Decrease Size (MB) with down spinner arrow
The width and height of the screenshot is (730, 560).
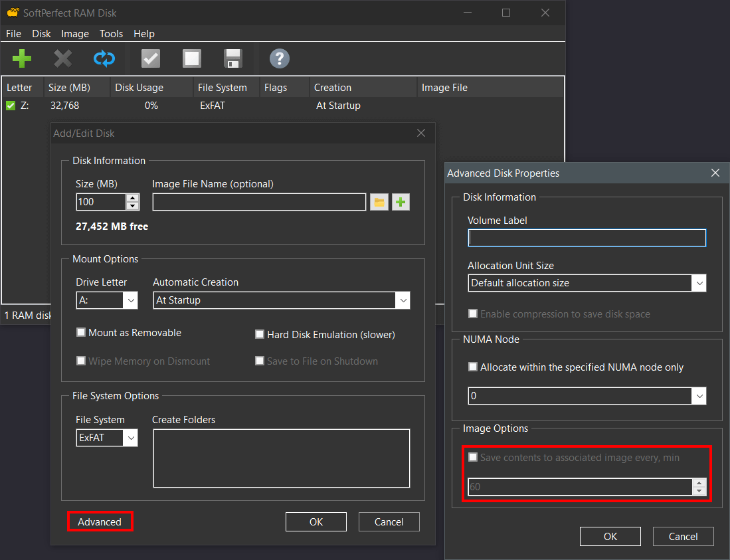(x=133, y=206)
